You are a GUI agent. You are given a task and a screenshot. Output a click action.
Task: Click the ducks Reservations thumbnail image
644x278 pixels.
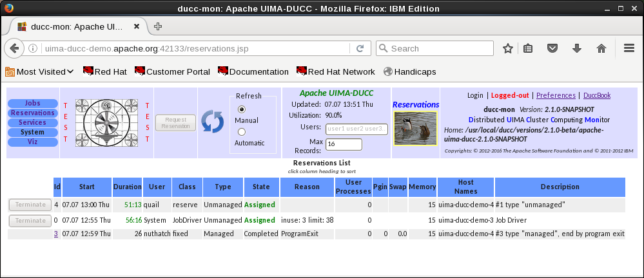[415, 127]
